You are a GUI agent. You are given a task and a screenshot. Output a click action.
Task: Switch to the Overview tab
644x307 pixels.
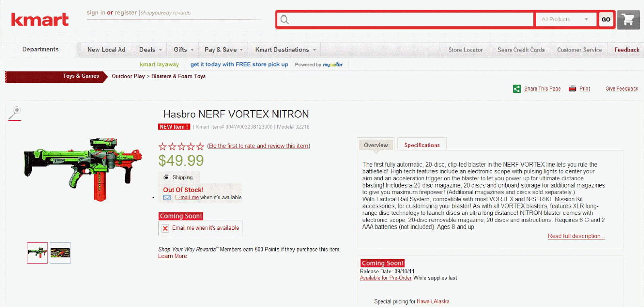pos(376,145)
